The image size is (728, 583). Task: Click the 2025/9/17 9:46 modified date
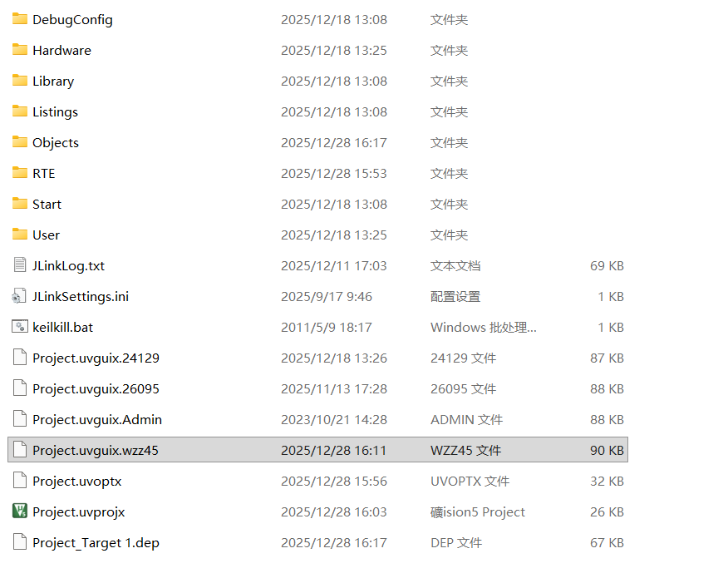pos(327,296)
